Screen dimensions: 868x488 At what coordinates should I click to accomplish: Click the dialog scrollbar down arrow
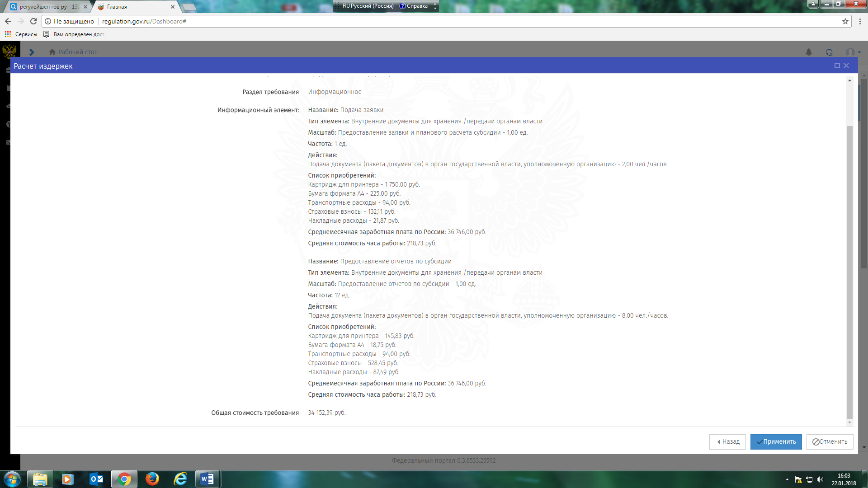(x=849, y=423)
